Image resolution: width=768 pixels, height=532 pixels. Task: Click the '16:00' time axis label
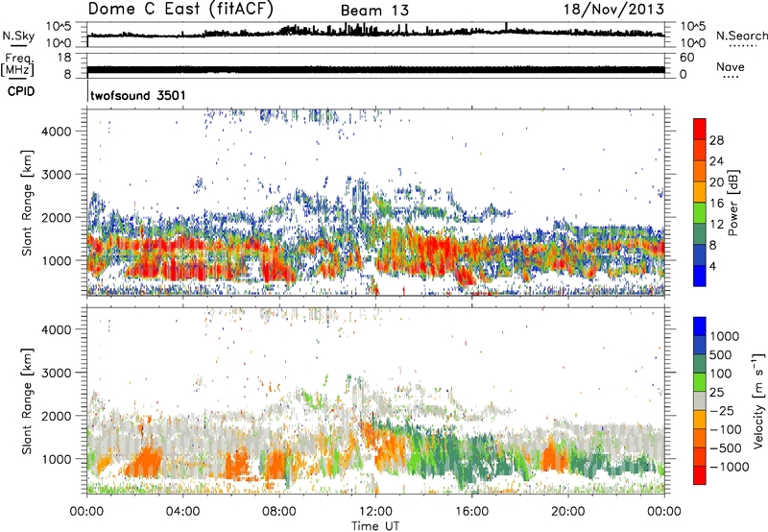[471, 512]
